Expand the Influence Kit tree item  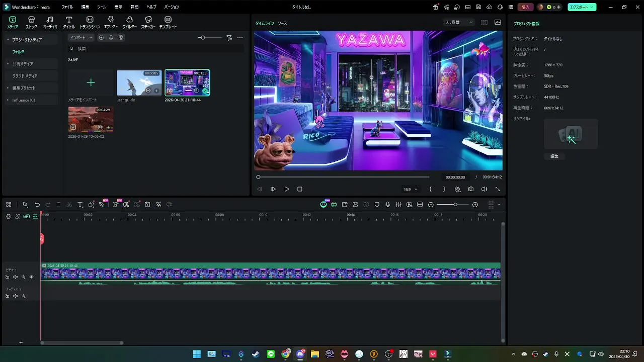[8, 100]
